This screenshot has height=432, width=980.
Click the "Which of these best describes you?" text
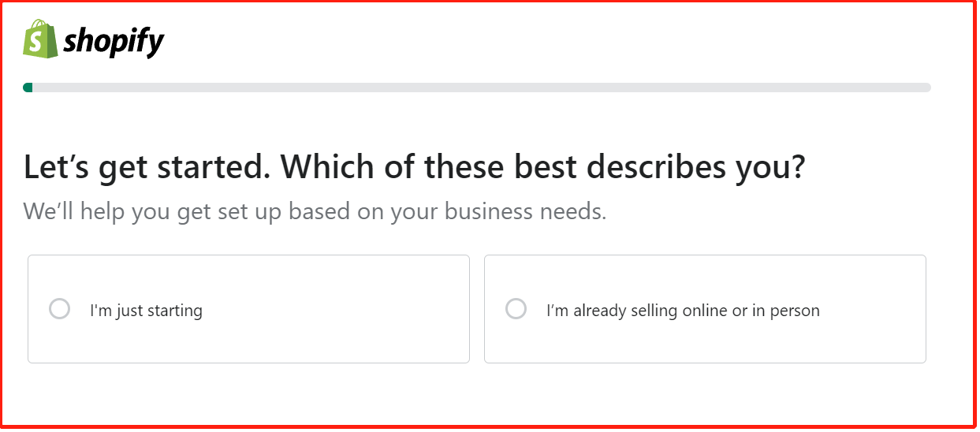coord(542,167)
